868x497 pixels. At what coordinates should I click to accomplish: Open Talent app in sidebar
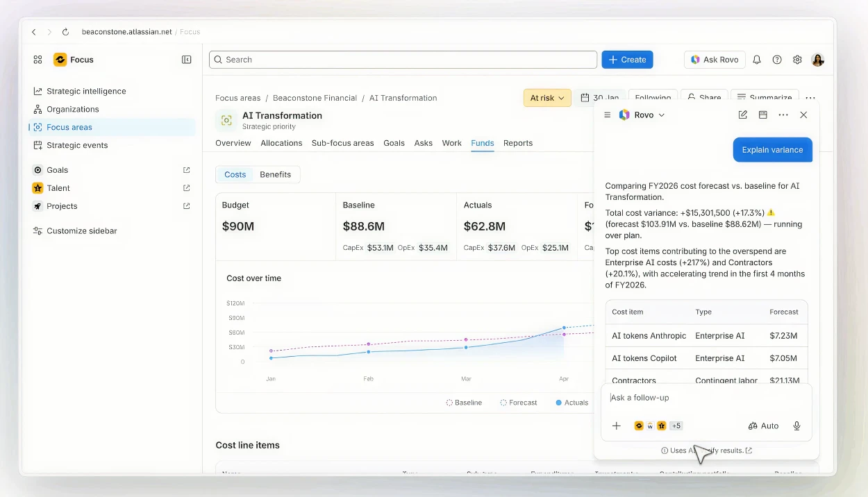click(x=58, y=188)
